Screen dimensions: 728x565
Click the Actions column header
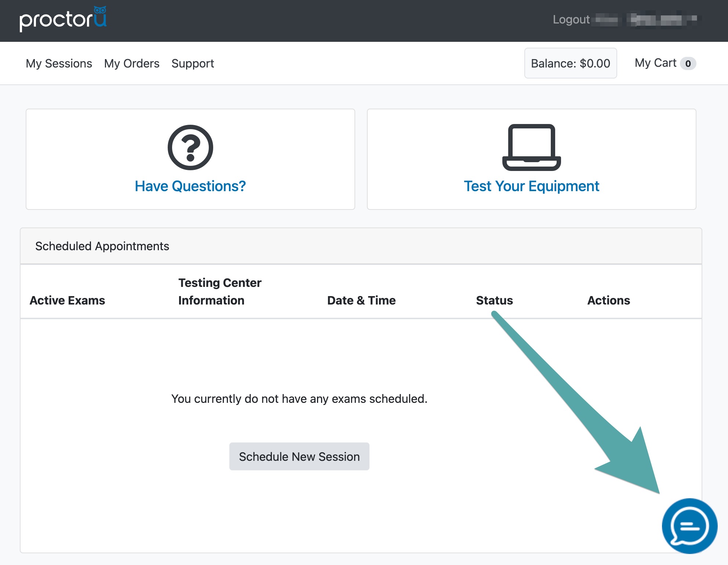pos(608,300)
